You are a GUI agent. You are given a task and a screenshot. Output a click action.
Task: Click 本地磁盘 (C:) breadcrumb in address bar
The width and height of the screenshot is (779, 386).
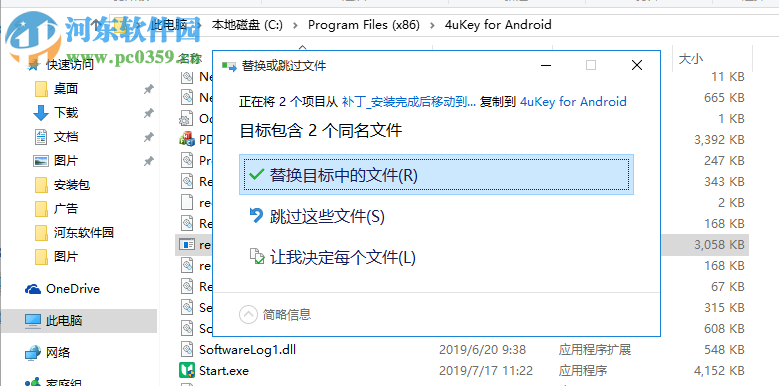[247, 25]
